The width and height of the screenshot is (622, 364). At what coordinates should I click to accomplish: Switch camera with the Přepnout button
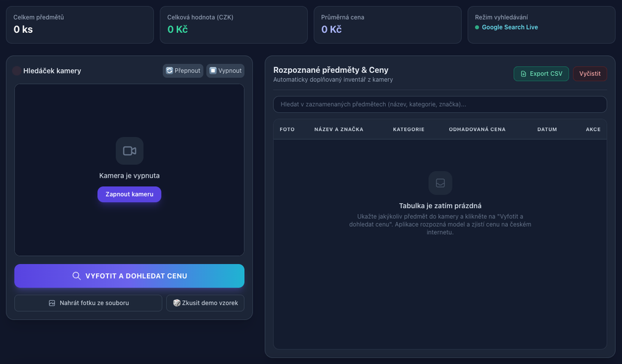(183, 70)
